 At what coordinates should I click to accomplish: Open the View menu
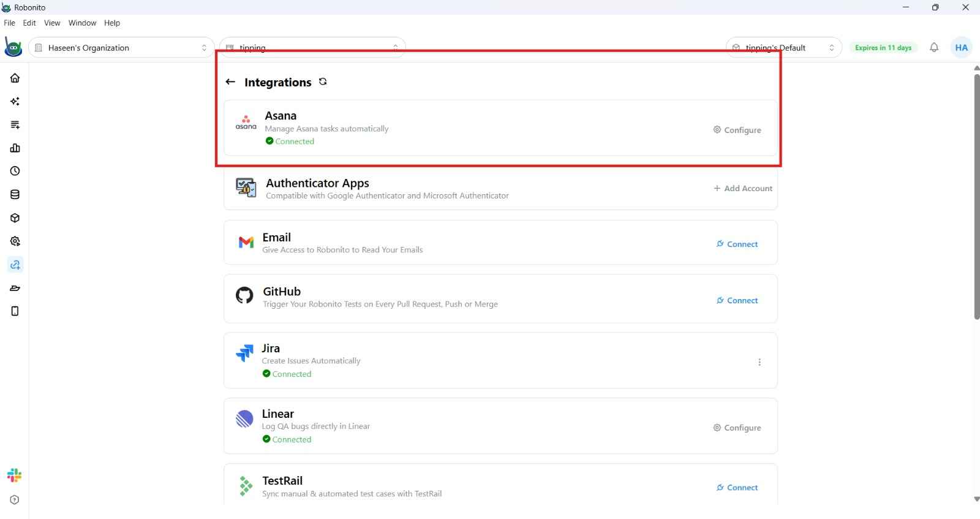pyautogui.click(x=52, y=23)
